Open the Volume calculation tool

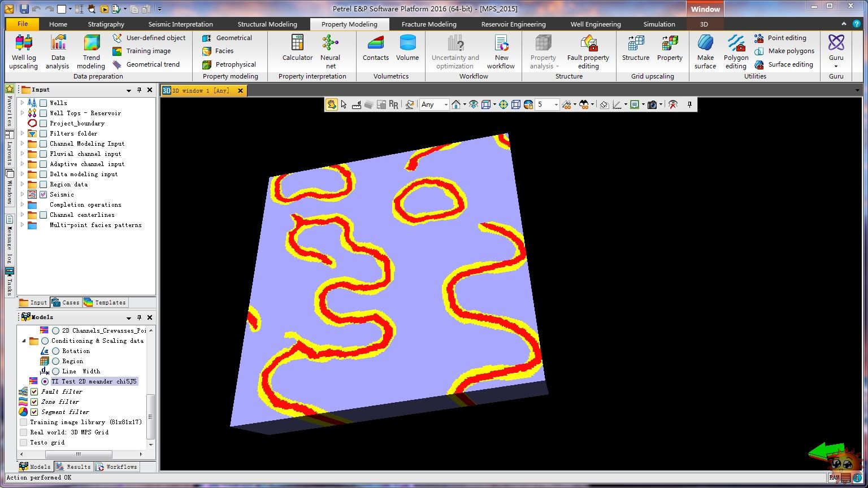pyautogui.click(x=407, y=48)
